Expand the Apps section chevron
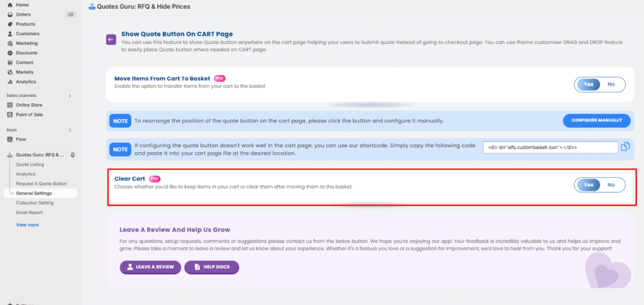Viewport: 644px width, 305px height. pyautogui.click(x=70, y=130)
